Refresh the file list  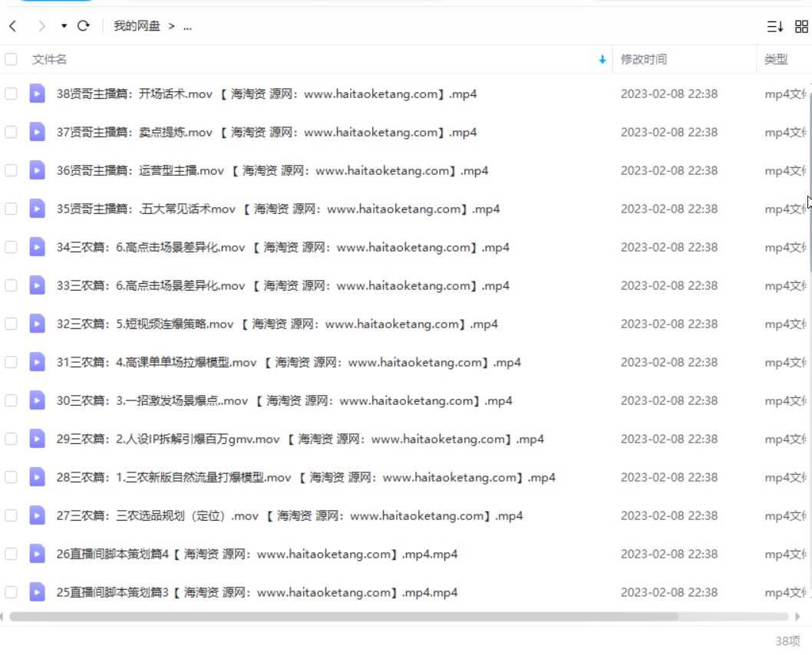(x=84, y=26)
